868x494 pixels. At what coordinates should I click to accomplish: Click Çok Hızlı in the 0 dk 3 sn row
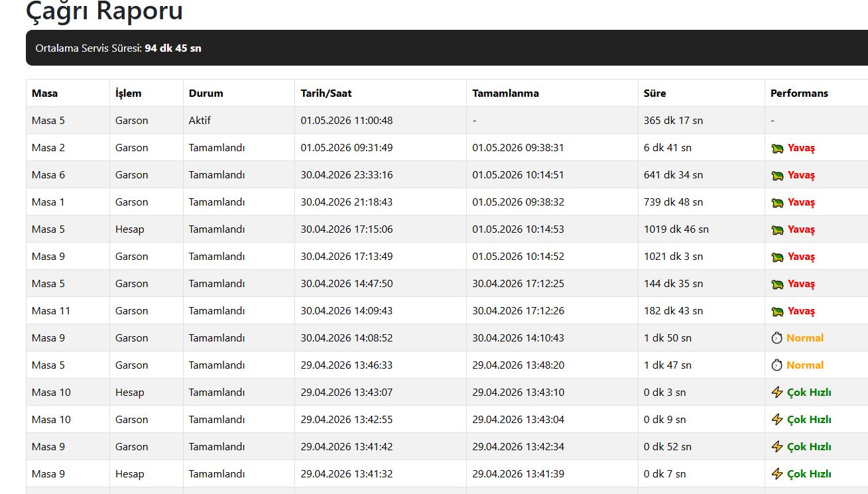809,393
